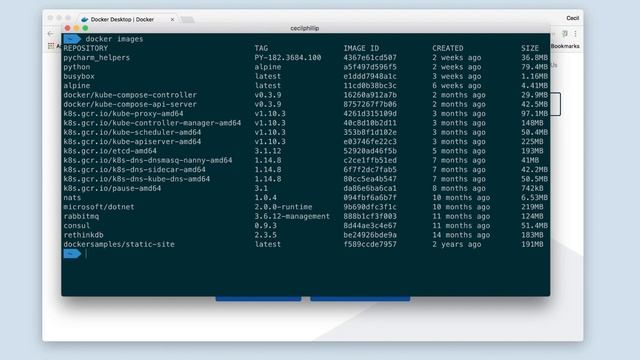
Task: Click docker/kube-compose-controller entry
Action: pos(130,95)
